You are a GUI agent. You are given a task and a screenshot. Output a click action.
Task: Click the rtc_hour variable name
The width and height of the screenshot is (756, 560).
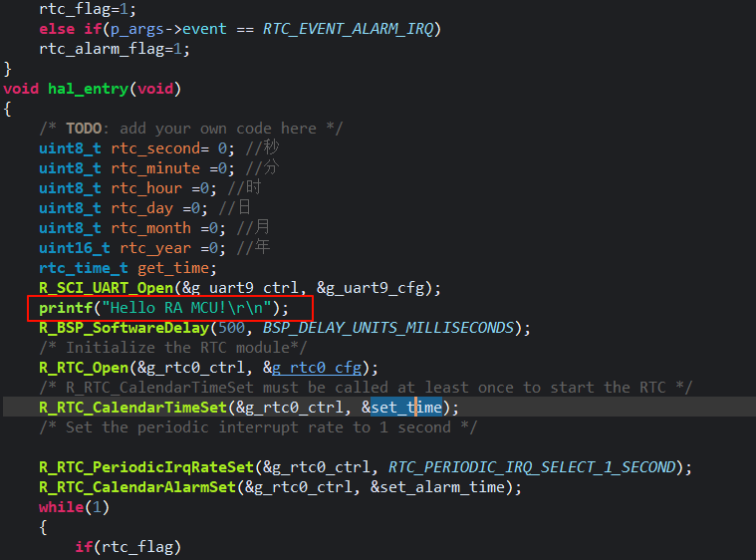[146, 188]
